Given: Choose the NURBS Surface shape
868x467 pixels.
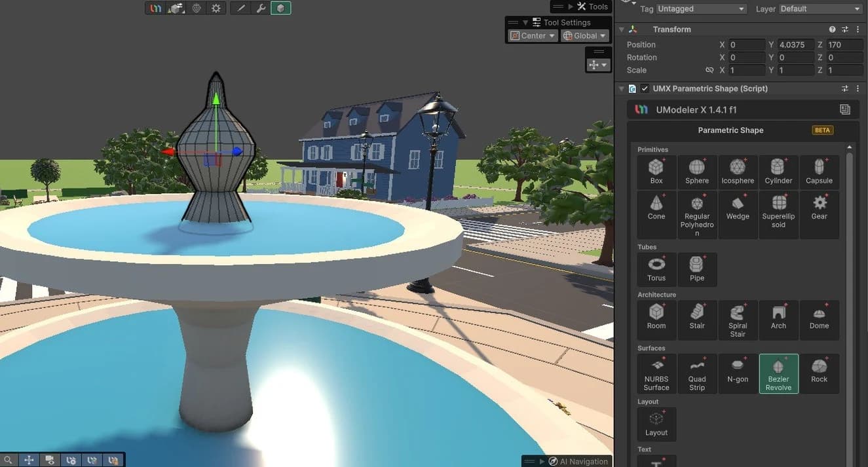Looking at the screenshot, I should [x=656, y=374].
